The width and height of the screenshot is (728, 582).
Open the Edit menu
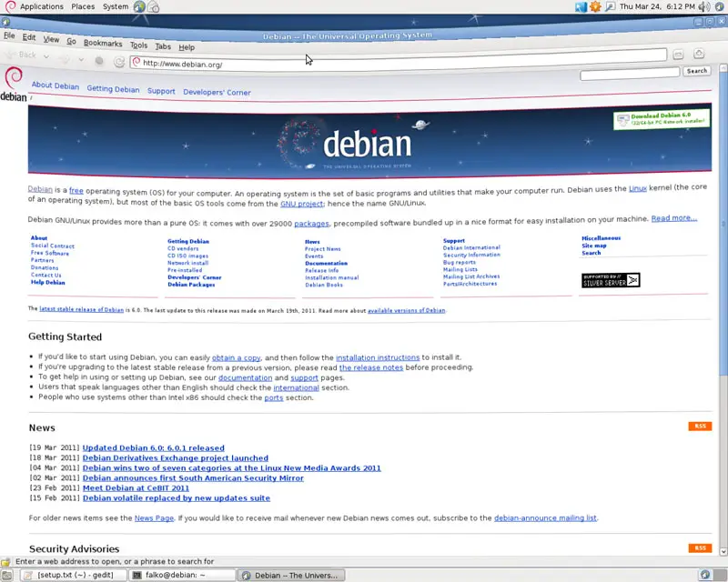[29, 37]
